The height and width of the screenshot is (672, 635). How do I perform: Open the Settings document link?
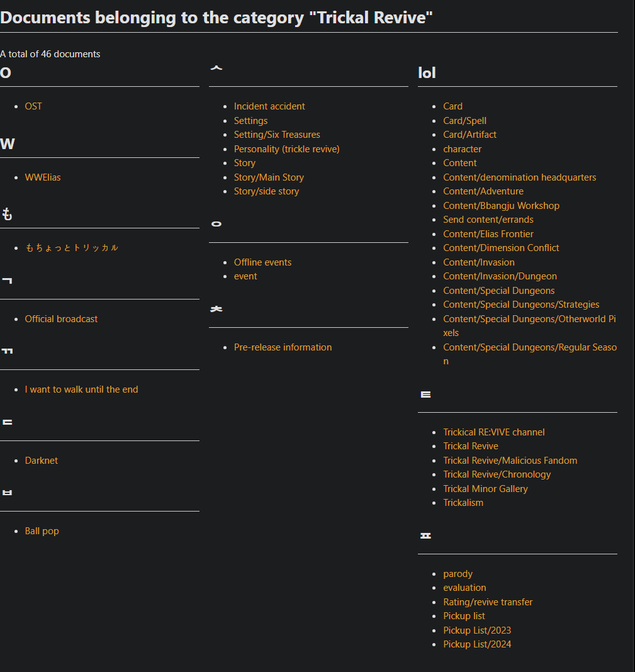click(x=251, y=121)
